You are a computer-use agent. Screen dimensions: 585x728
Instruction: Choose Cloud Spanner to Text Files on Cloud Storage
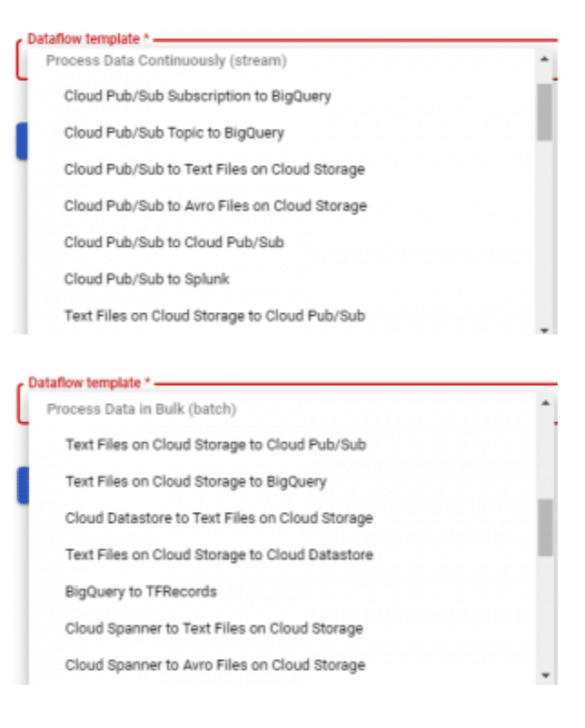click(213, 628)
